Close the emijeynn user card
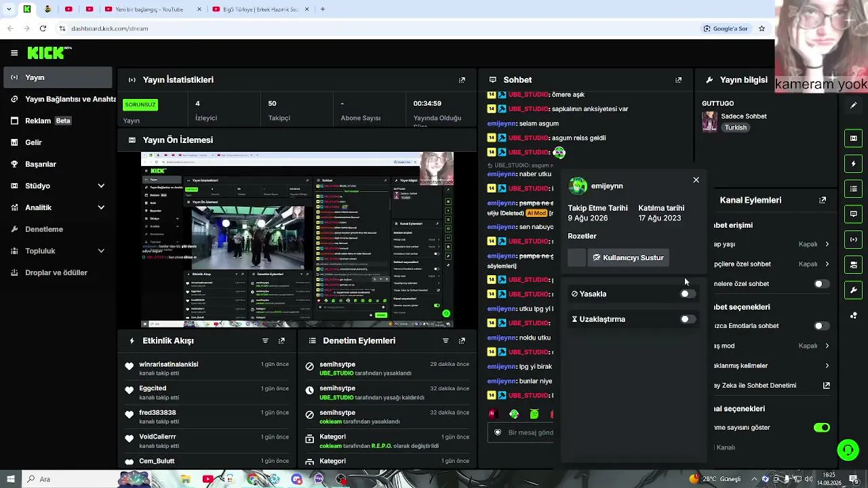Screen dimensions: 868x488 [696, 180]
